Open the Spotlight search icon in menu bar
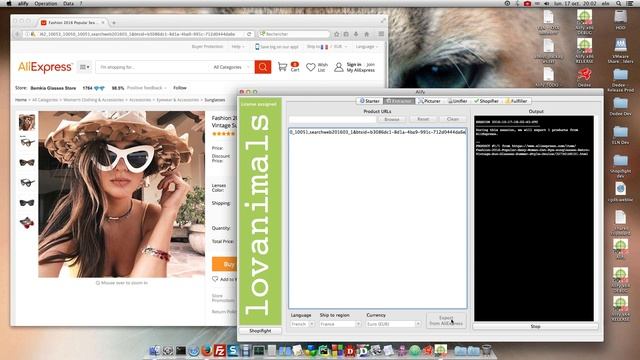Image resolution: width=640 pixels, height=360 pixels. click(619, 3)
